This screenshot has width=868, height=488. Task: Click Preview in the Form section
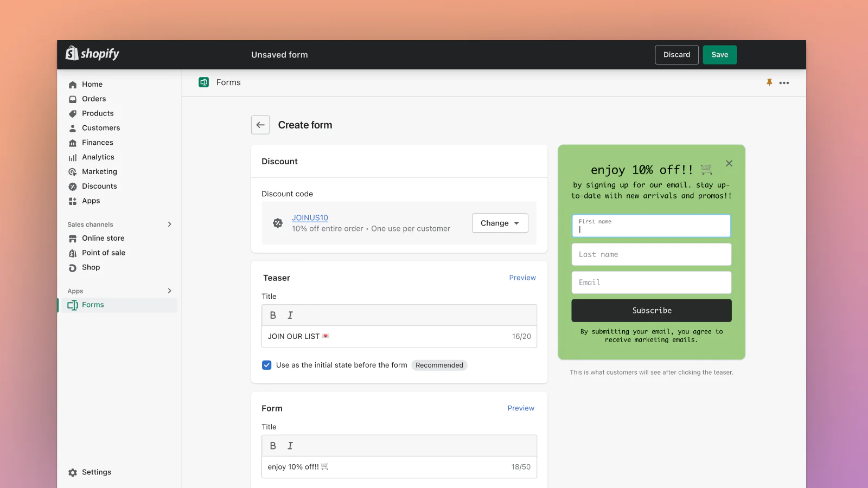tap(521, 408)
